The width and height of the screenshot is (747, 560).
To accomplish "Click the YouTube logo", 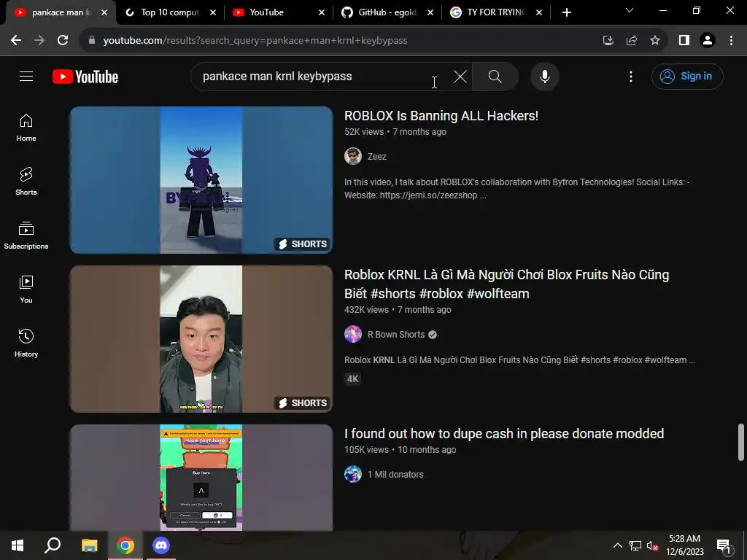I will (85, 77).
